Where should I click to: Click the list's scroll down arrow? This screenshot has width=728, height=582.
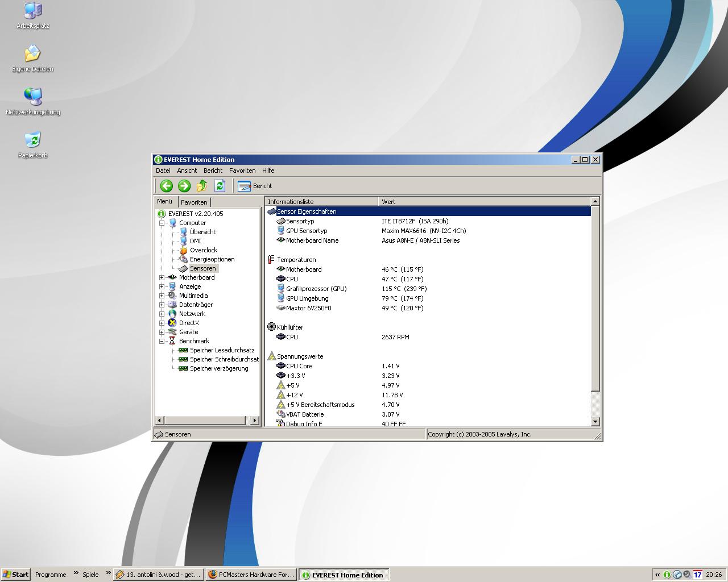point(595,422)
